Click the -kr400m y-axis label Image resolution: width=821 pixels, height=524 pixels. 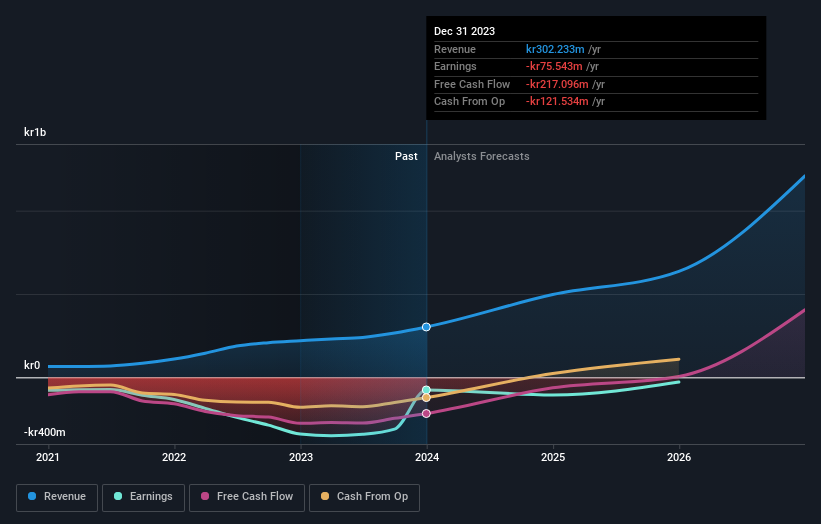click(x=45, y=432)
